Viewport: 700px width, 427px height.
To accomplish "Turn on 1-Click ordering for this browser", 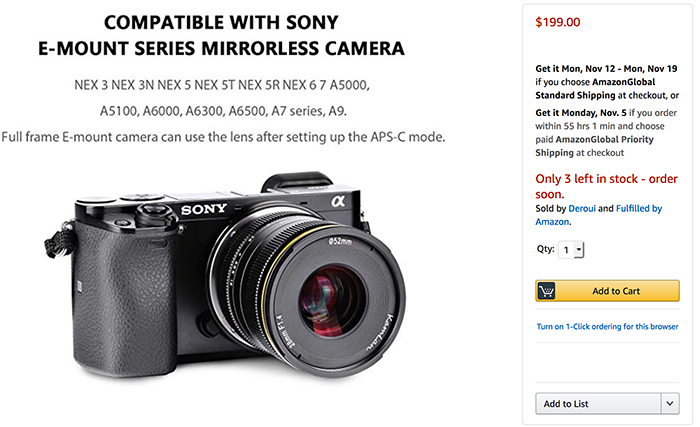I will click(607, 327).
